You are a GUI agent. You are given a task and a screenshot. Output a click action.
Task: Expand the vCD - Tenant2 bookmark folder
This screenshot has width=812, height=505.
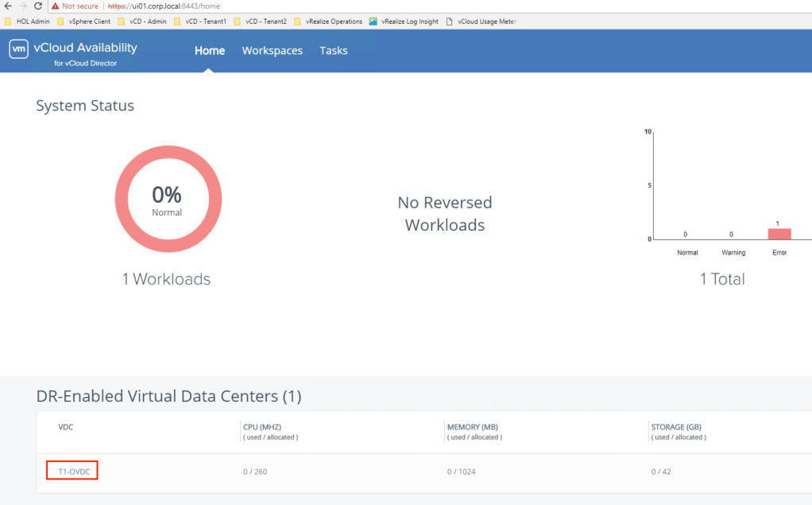pos(260,21)
